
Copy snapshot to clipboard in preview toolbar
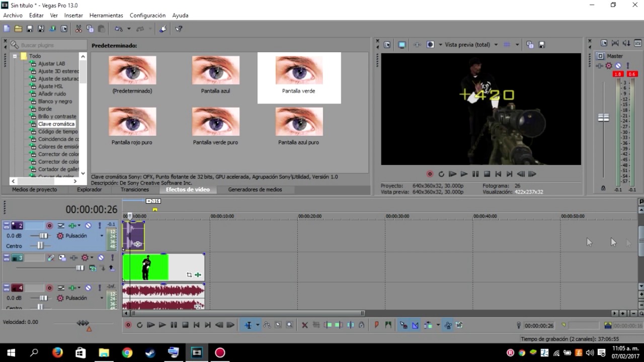point(530,45)
